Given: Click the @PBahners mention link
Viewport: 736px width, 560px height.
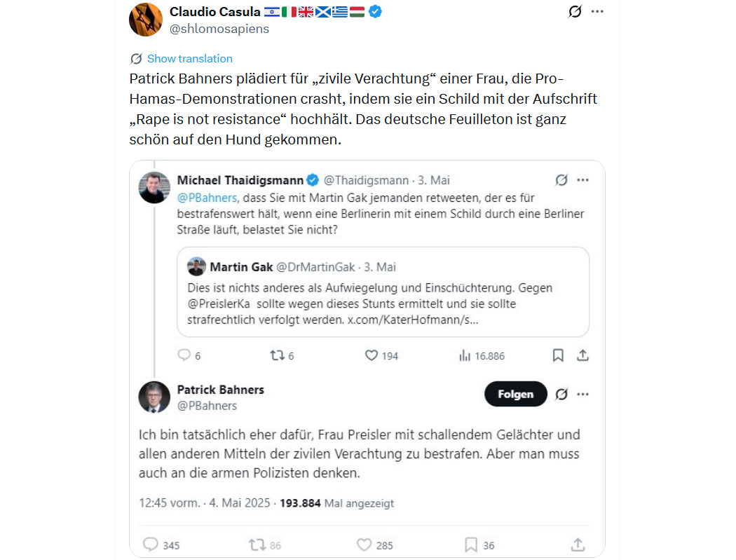Looking at the screenshot, I should (x=207, y=198).
